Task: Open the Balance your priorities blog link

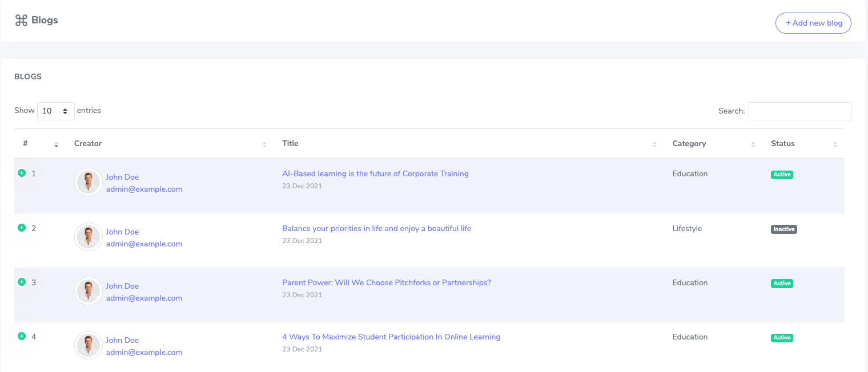Action: (x=376, y=228)
